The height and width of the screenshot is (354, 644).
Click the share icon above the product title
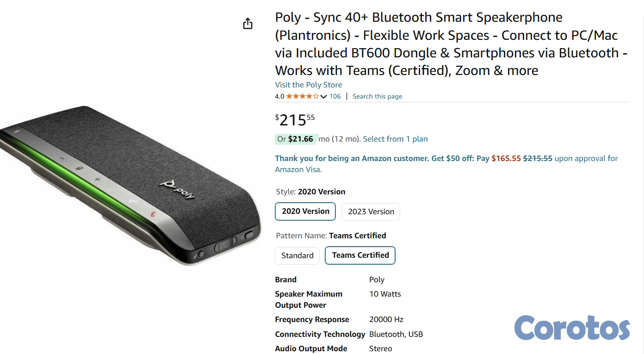pos(248,23)
